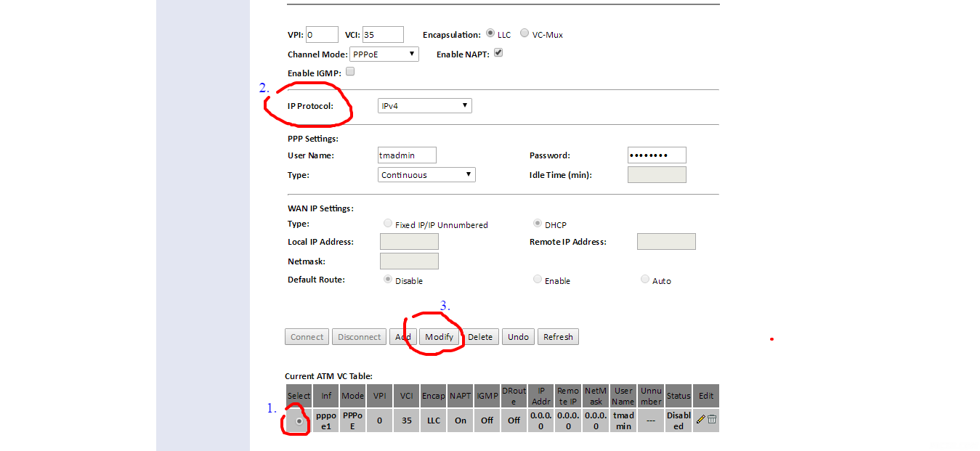Select Auto for Default Route
The width and height of the screenshot is (980, 451).
click(x=645, y=280)
